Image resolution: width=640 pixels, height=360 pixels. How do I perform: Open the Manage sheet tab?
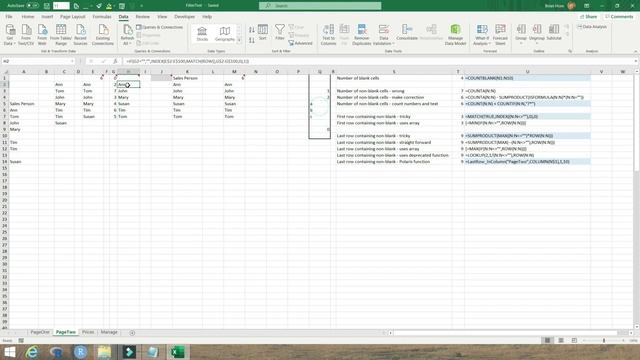click(109, 332)
